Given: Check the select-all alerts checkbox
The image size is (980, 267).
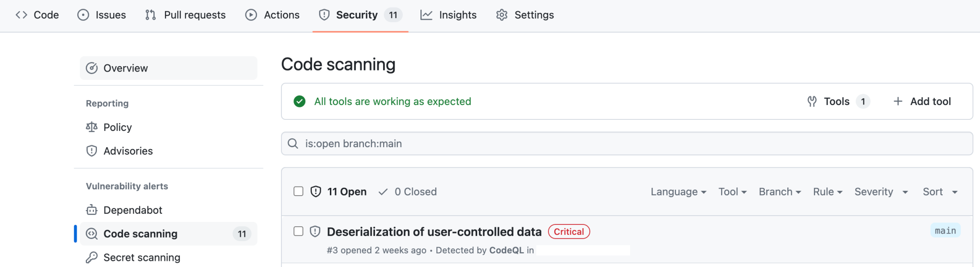Looking at the screenshot, I should [x=298, y=191].
